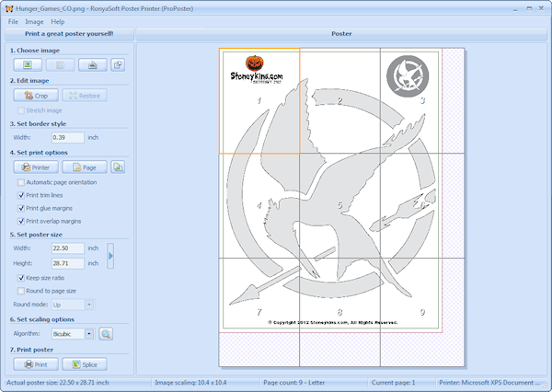Select poster page 4 in the preview

[x=259, y=206]
